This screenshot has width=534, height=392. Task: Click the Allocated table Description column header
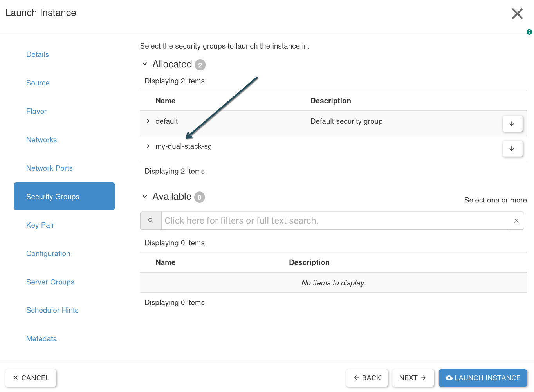point(331,101)
